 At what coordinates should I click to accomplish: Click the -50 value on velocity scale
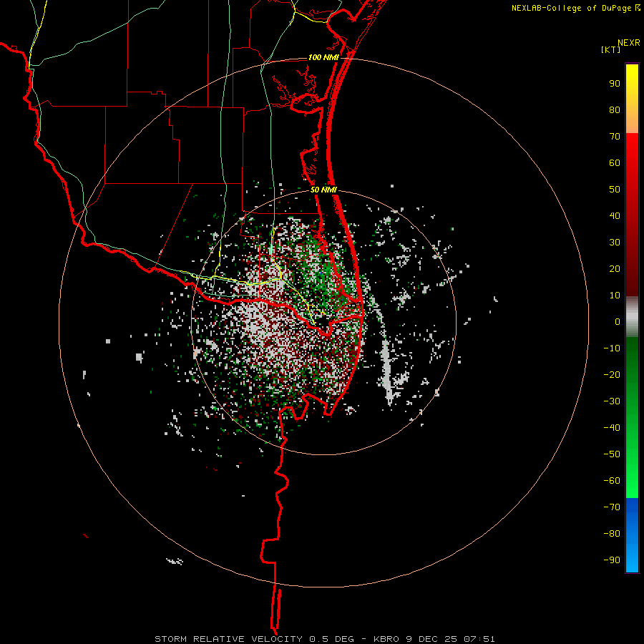(612, 454)
